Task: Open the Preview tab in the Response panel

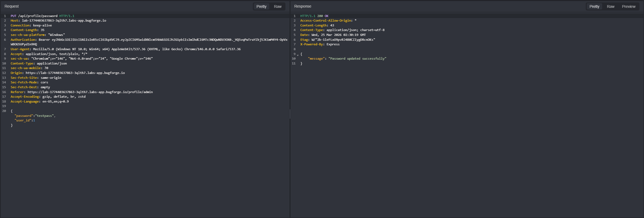Action: [x=629, y=6]
